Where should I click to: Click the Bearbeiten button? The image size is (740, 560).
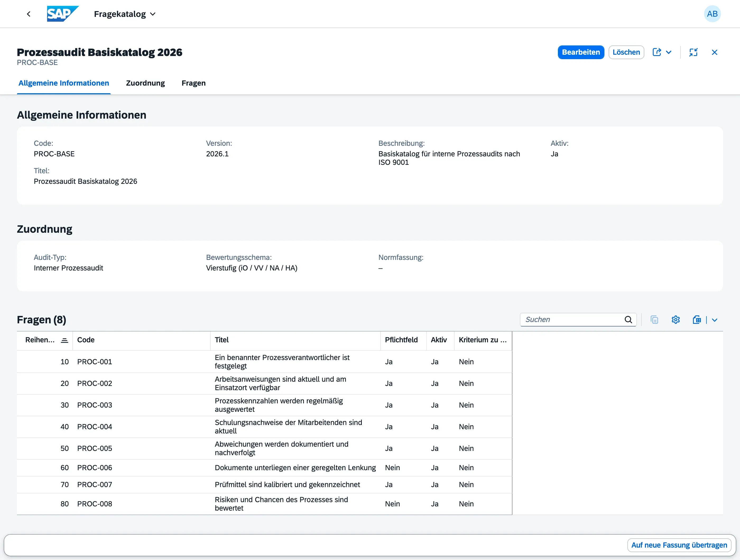581,52
